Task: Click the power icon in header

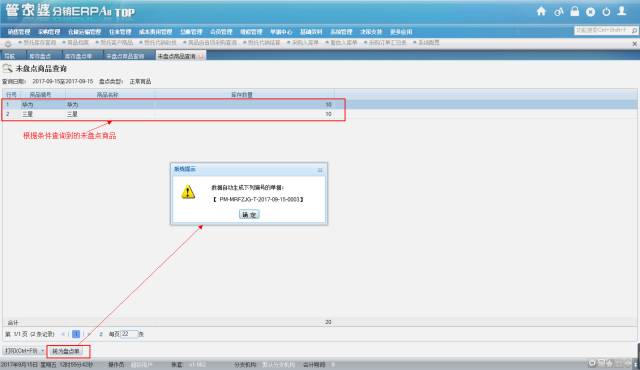Action: [606, 12]
